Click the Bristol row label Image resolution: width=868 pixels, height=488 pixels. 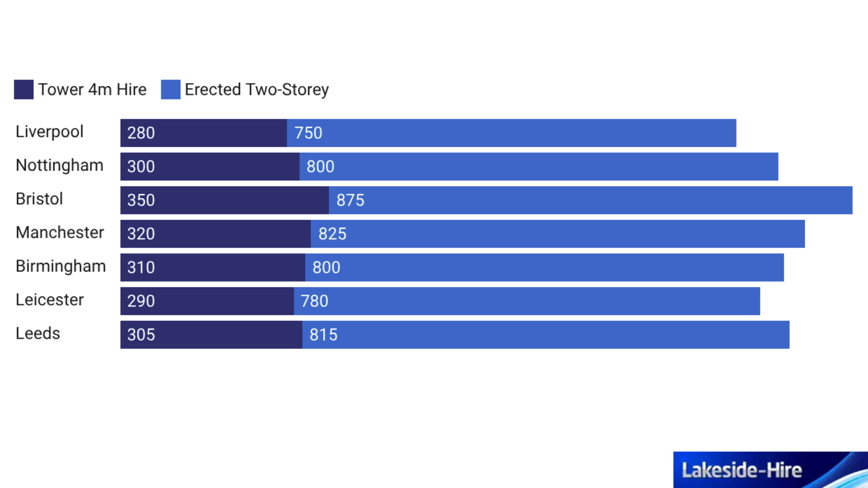coord(39,199)
